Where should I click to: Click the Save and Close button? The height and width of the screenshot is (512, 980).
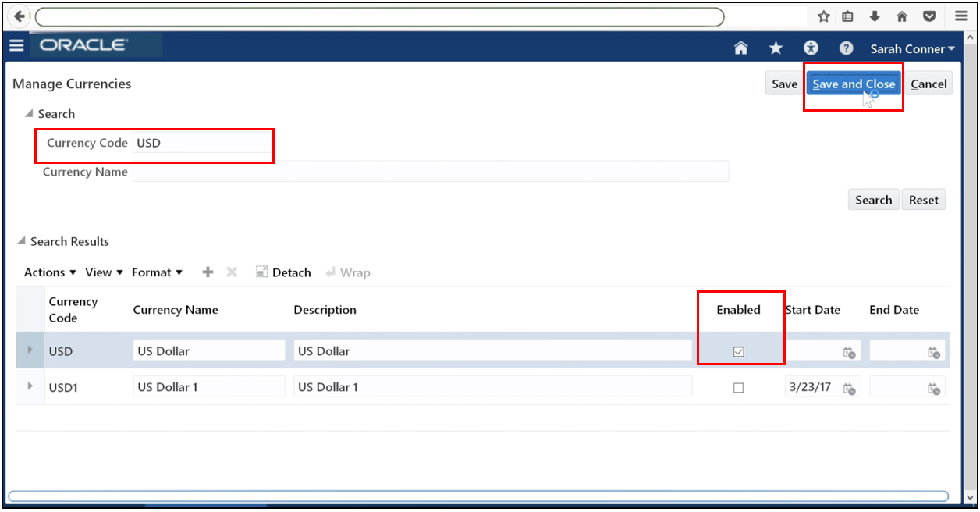(854, 83)
